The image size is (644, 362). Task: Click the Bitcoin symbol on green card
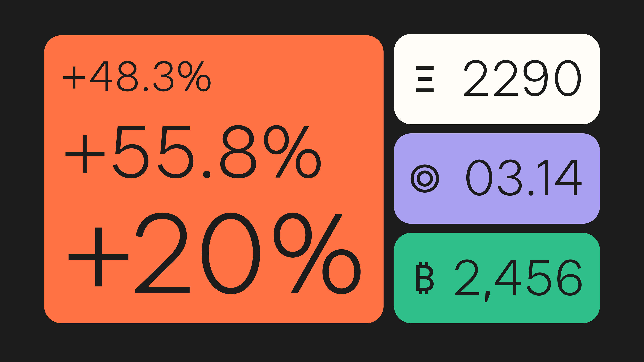(425, 278)
